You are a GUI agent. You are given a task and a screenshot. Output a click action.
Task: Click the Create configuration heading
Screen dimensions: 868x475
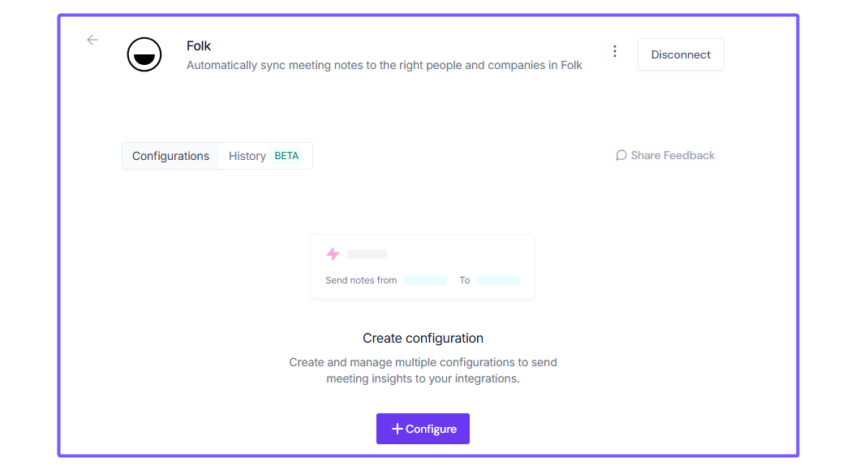coord(423,338)
